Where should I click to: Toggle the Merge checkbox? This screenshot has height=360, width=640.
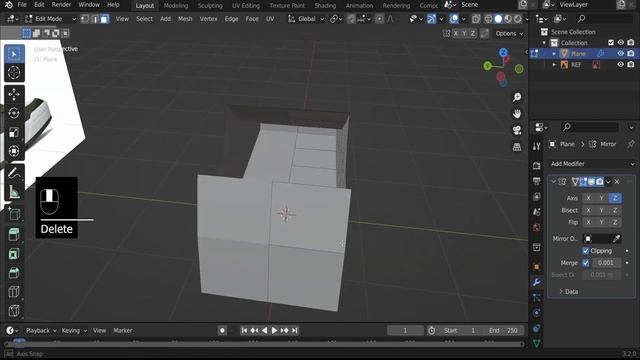coord(586,263)
